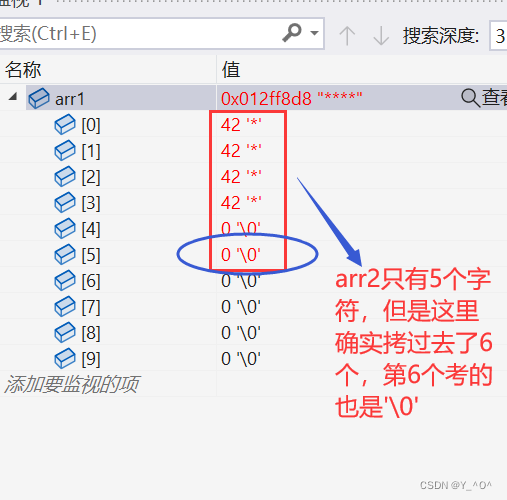Select the [1] element name
Image resolution: width=507 pixels, height=500 pixels.
[91, 151]
